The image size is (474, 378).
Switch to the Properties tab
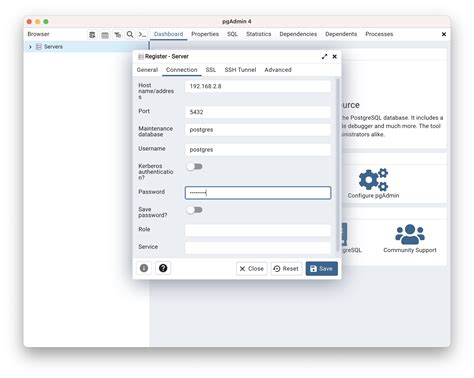click(x=205, y=34)
